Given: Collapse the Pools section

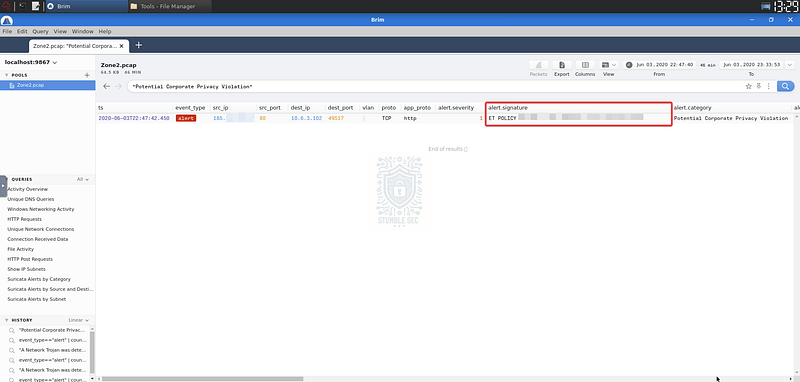Looking at the screenshot, I should [6, 75].
